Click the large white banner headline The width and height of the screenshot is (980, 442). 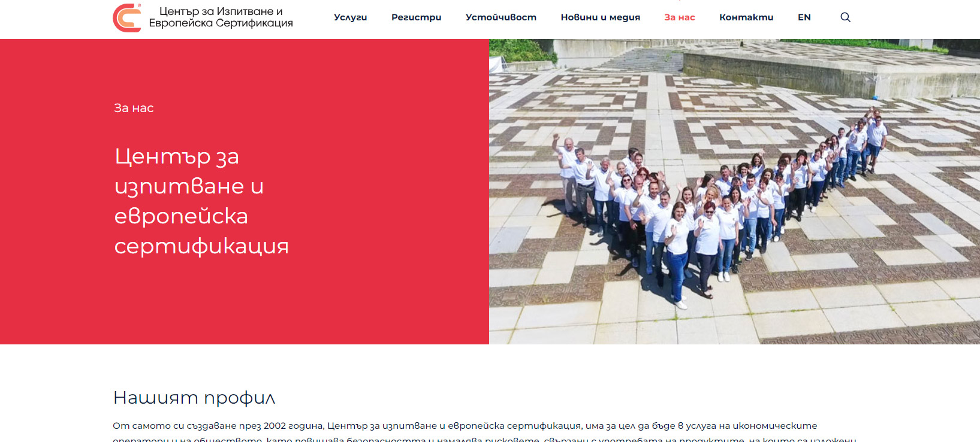tap(201, 201)
